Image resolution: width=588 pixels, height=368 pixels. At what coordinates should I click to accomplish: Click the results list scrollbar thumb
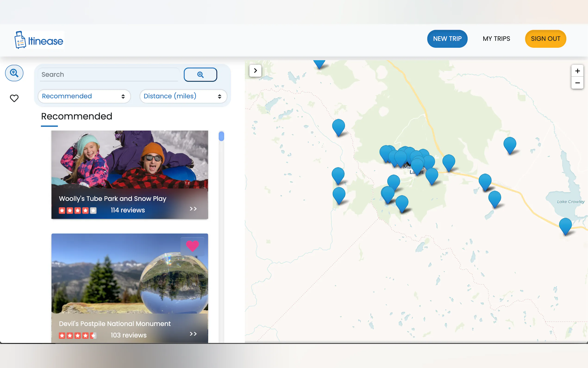(221, 136)
